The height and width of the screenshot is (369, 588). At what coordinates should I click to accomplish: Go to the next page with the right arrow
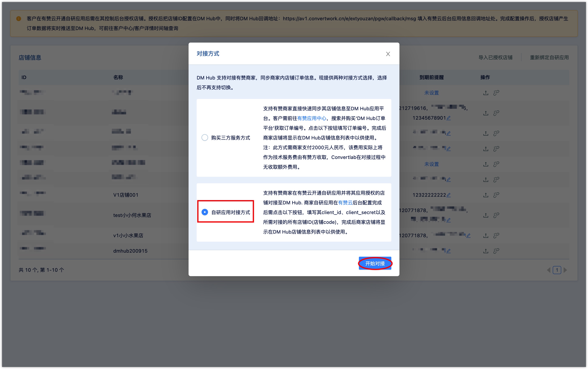pyautogui.click(x=565, y=270)
